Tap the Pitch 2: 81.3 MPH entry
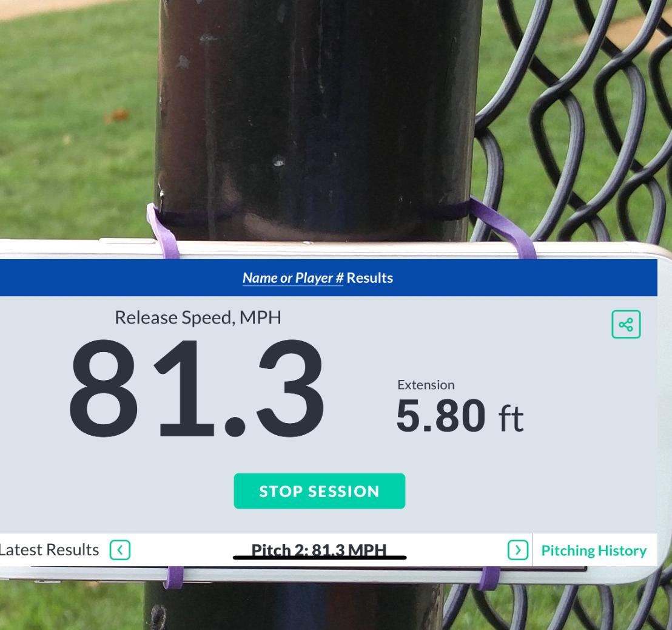Viewport: 672px width, 630px height. [319, 549]
